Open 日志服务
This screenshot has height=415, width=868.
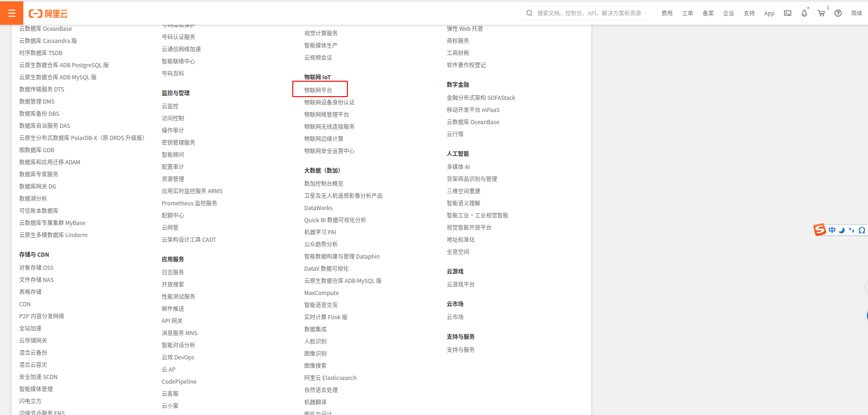[173, 272]
